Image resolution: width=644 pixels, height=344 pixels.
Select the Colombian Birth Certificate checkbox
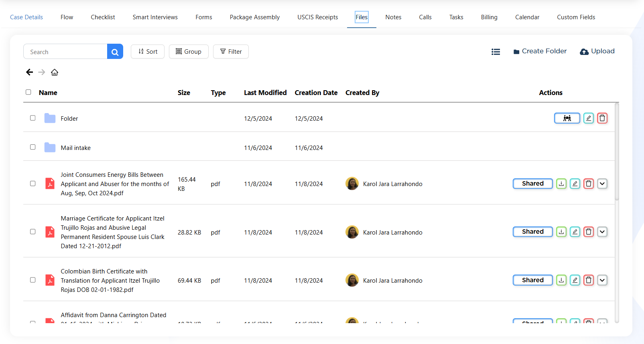click(x=33, y=280)
